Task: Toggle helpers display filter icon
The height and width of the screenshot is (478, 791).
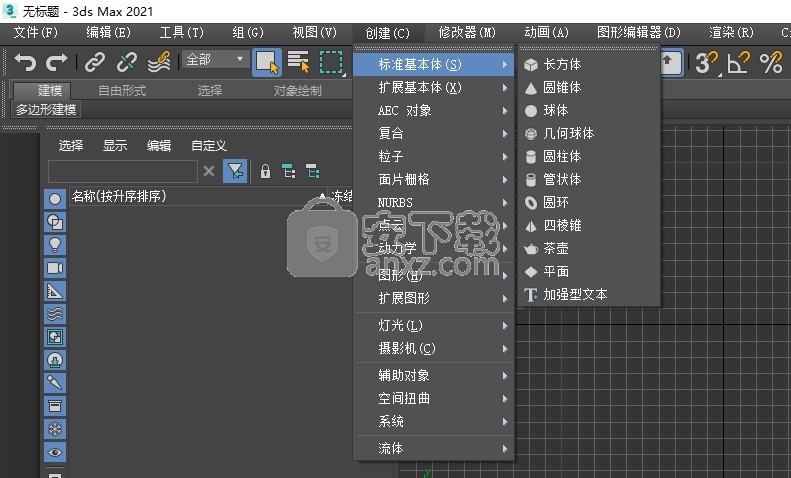Action: (55, 291)
